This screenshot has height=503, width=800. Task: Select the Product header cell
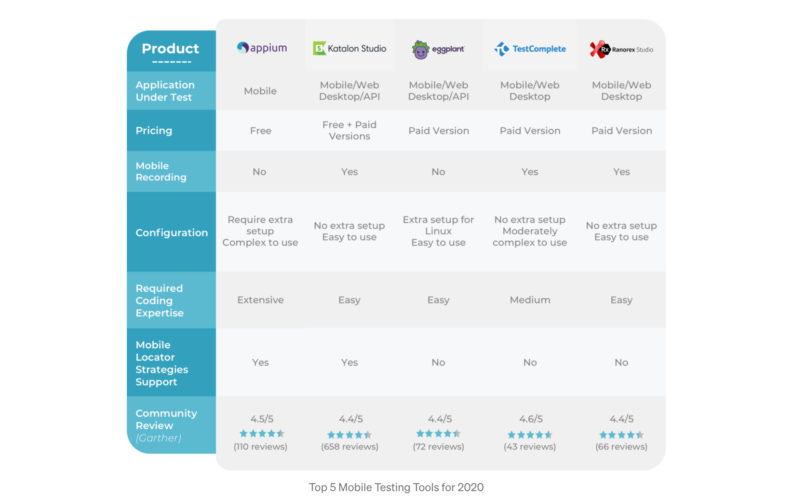[x=171, y=50]
